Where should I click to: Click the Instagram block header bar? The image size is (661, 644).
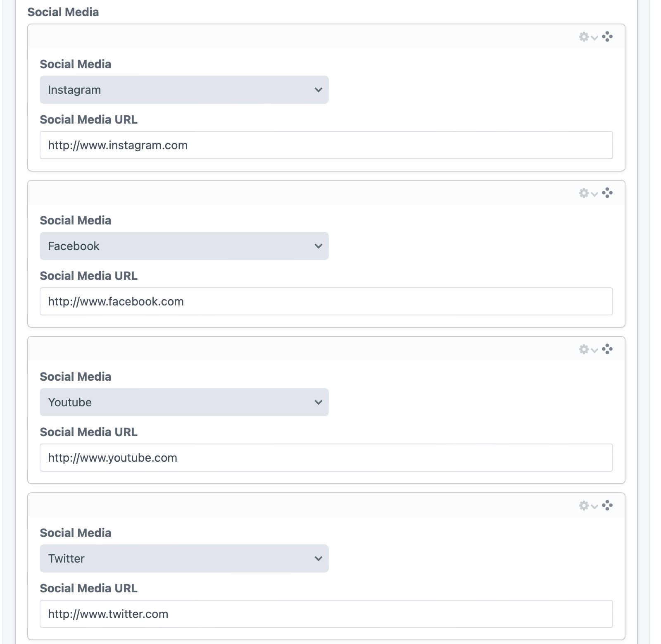click(289, 37)
